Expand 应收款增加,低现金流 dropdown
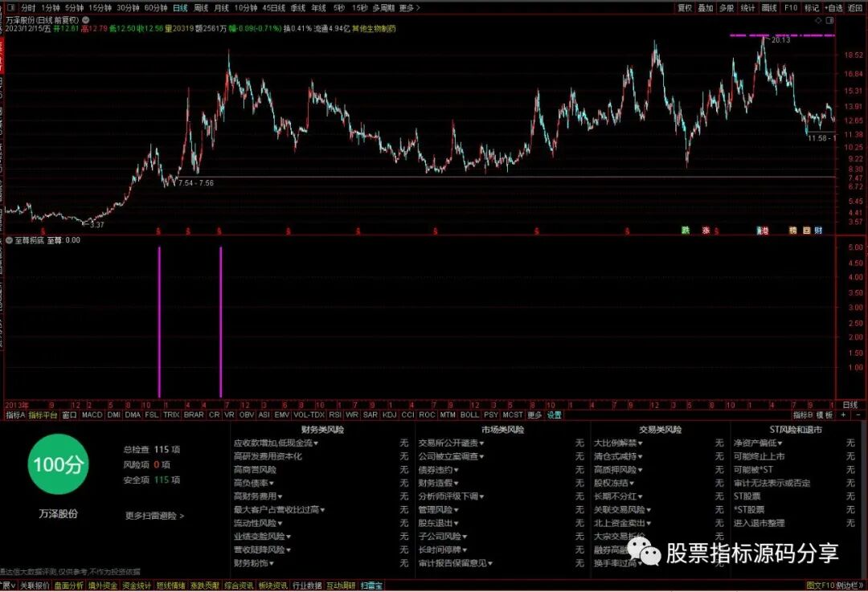 coord(276,443)
